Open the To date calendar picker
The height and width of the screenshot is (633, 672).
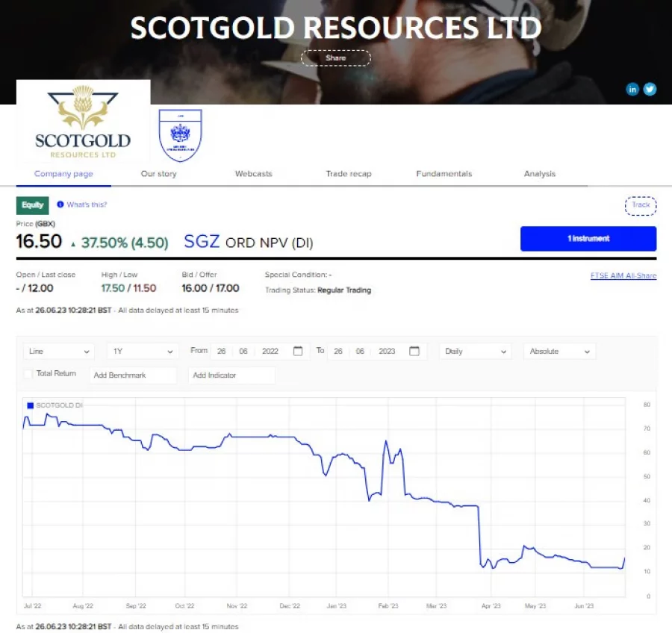click(414, 351)
